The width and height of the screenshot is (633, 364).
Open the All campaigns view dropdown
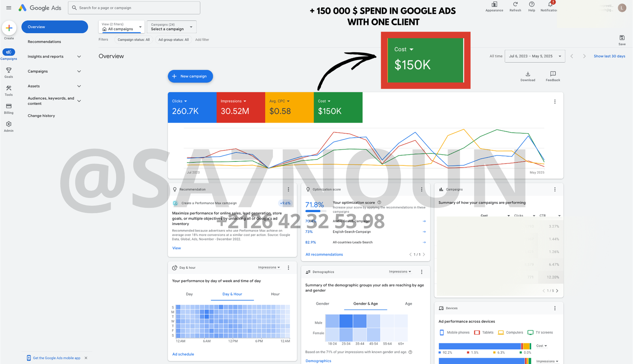point(121,27)
